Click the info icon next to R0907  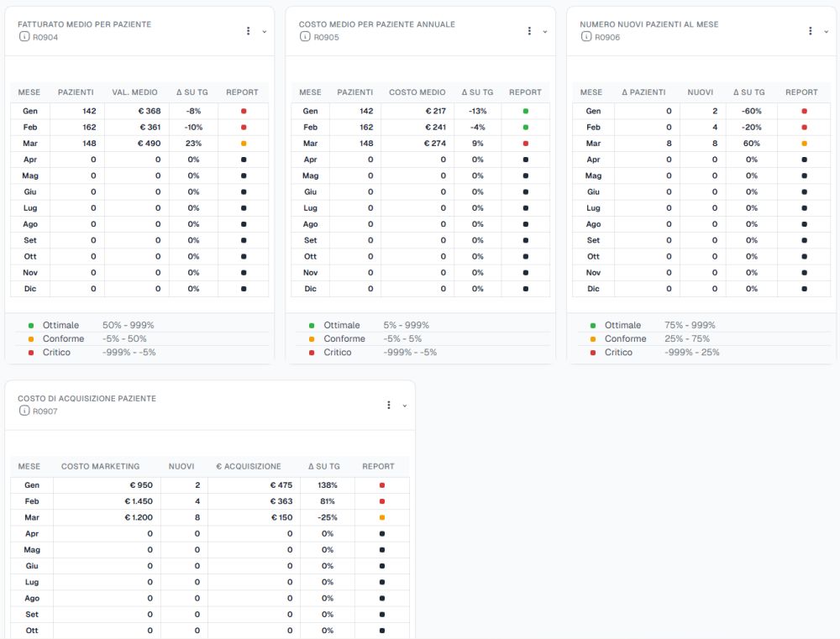click(24, 411)
